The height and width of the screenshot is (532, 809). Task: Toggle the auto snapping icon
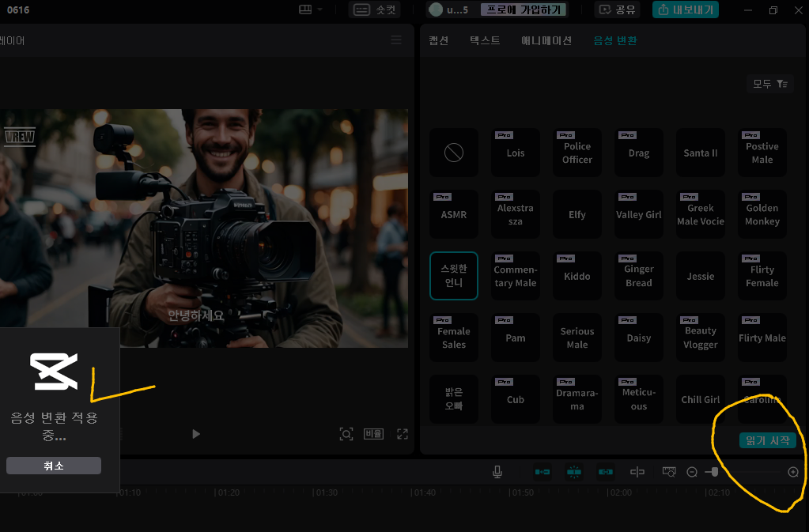pyautogui.click(x=574, y=472)
